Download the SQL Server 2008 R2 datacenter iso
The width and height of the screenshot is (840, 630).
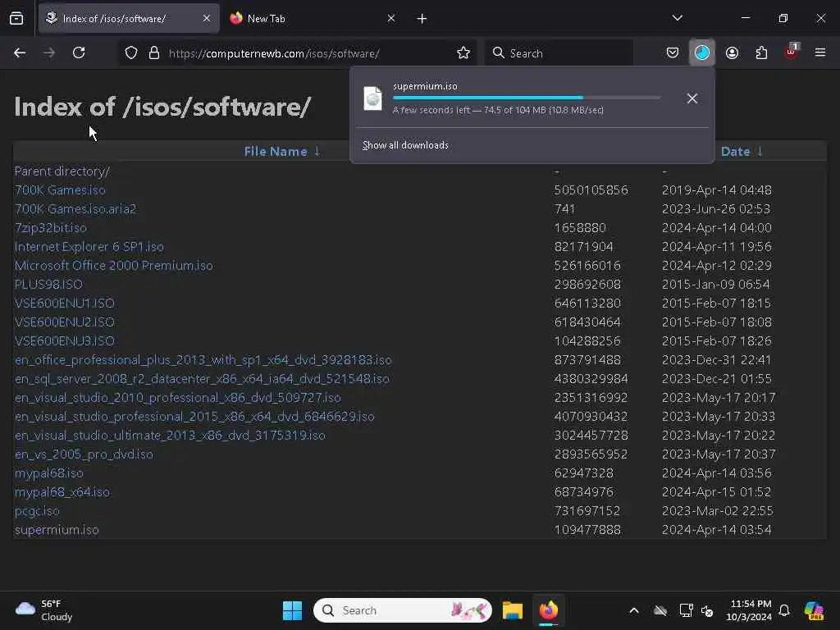point(202,379)
